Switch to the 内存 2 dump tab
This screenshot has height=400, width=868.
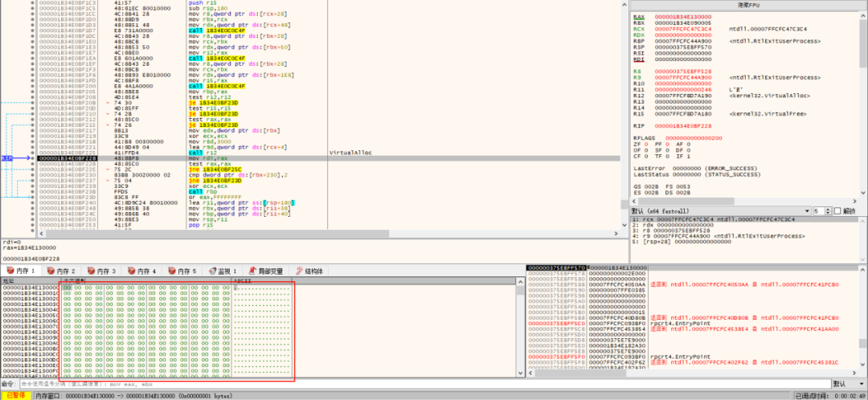(x=61, y=271)
